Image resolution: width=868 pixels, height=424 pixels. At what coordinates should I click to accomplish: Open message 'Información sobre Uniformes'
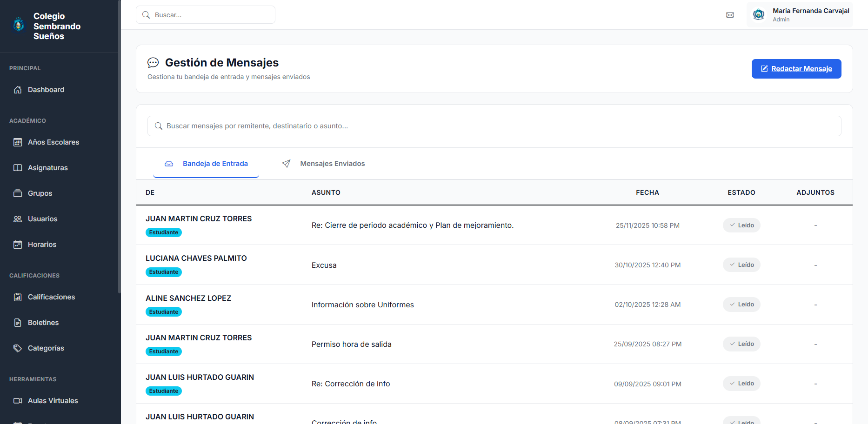tap(362, 305)
